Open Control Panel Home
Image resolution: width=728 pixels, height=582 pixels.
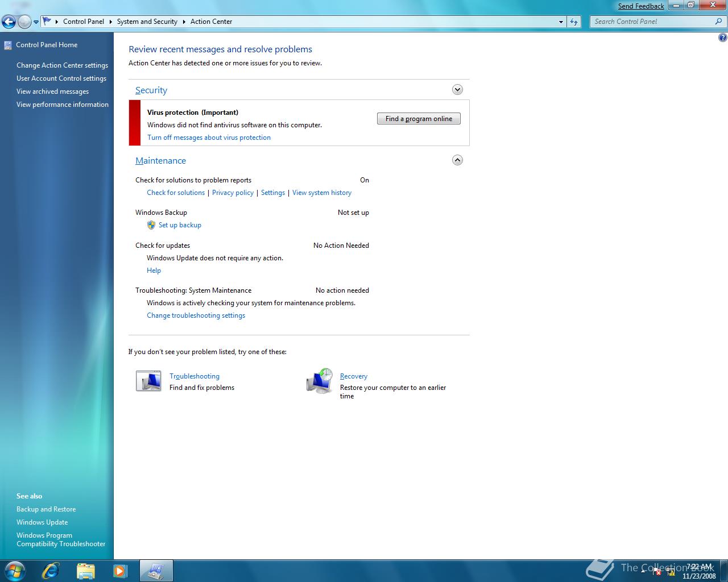pyautogui.click(x=47, y=45)
